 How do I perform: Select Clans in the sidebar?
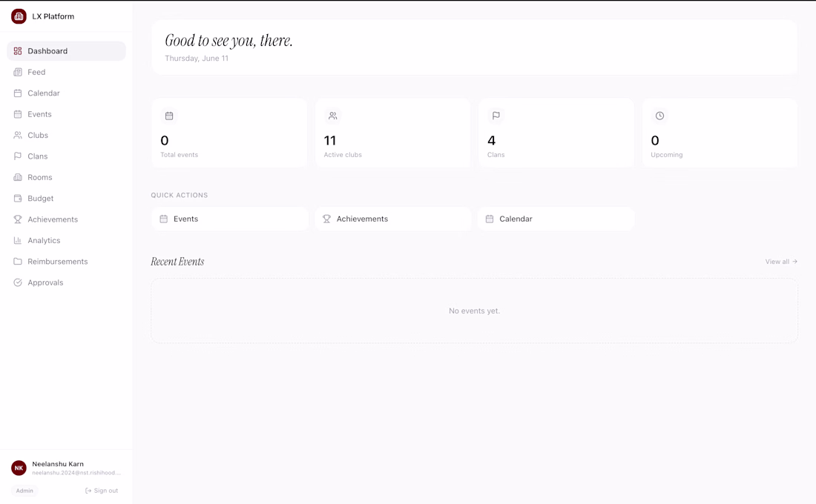tap(66, 156)
